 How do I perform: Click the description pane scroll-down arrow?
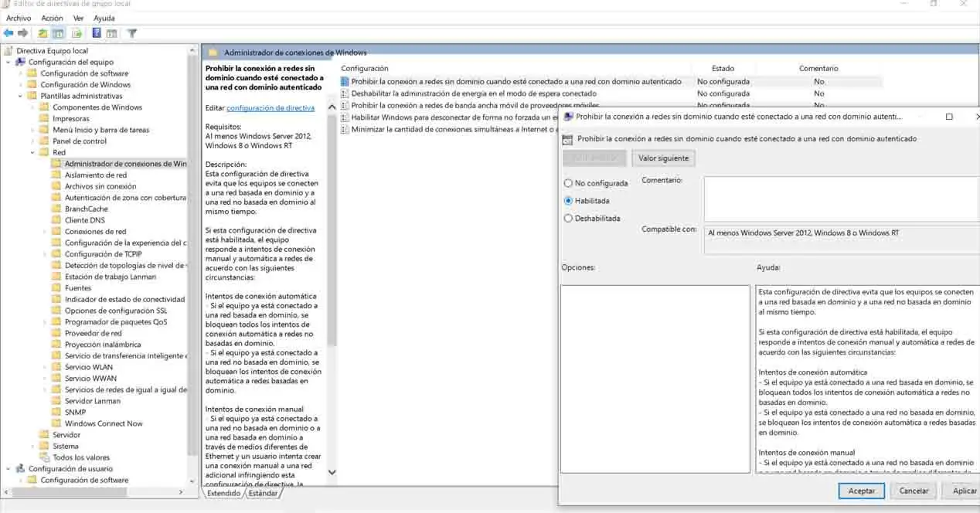[x=332, y=472]
